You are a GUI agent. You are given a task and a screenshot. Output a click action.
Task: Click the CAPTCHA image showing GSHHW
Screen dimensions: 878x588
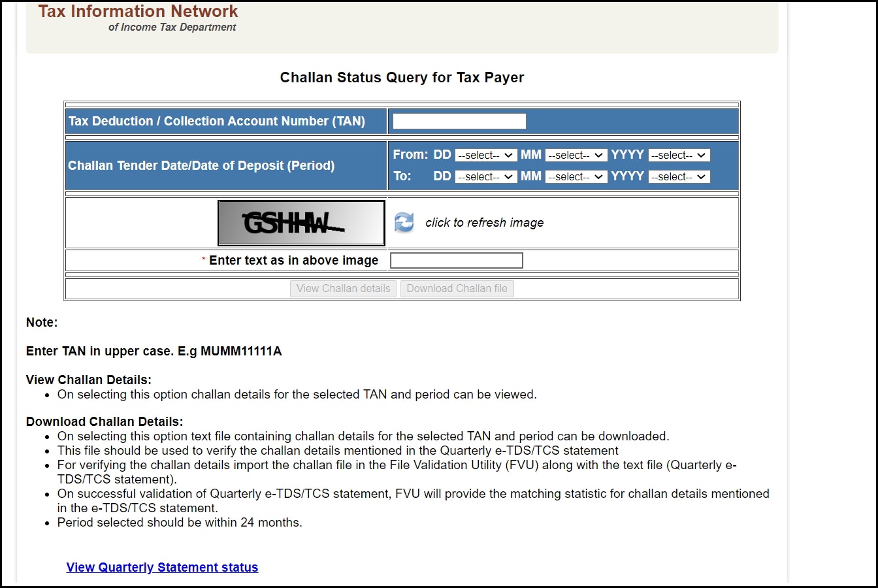pos(301,222)
